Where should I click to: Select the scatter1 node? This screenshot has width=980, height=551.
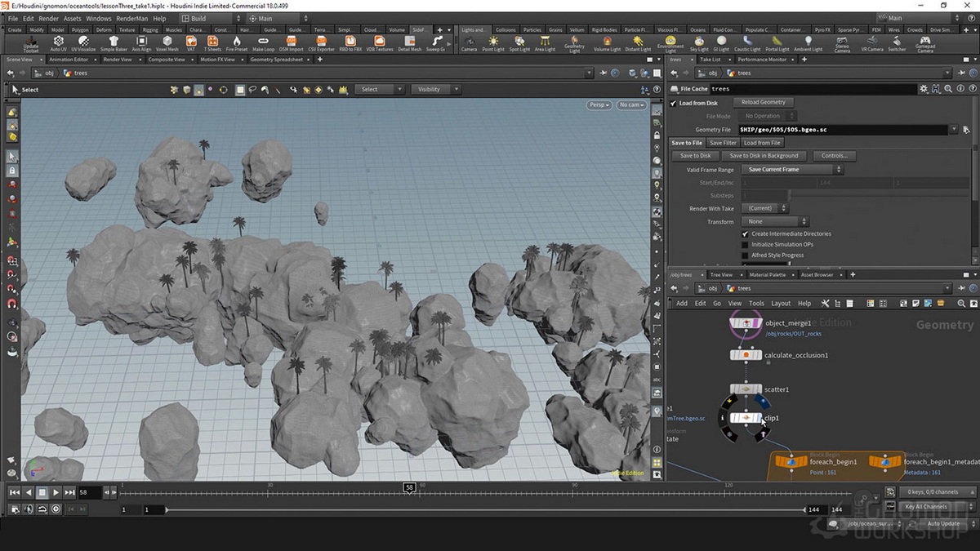coord(746,389)
